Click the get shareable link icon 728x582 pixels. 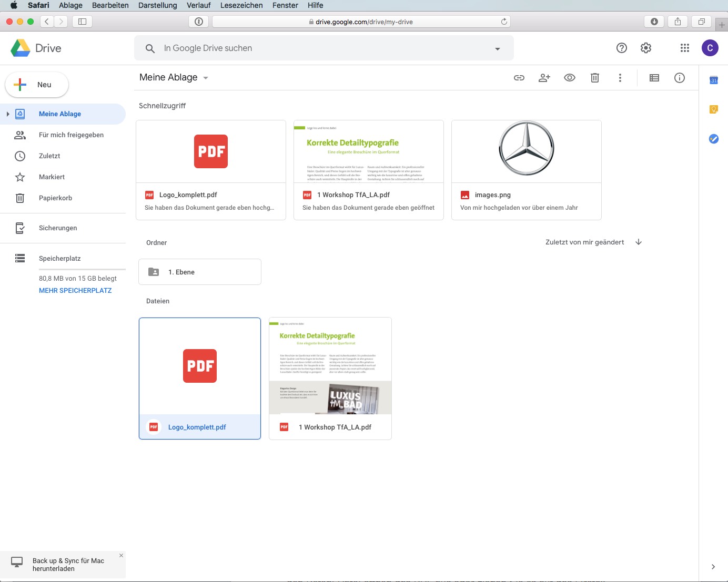pos(519,78)
